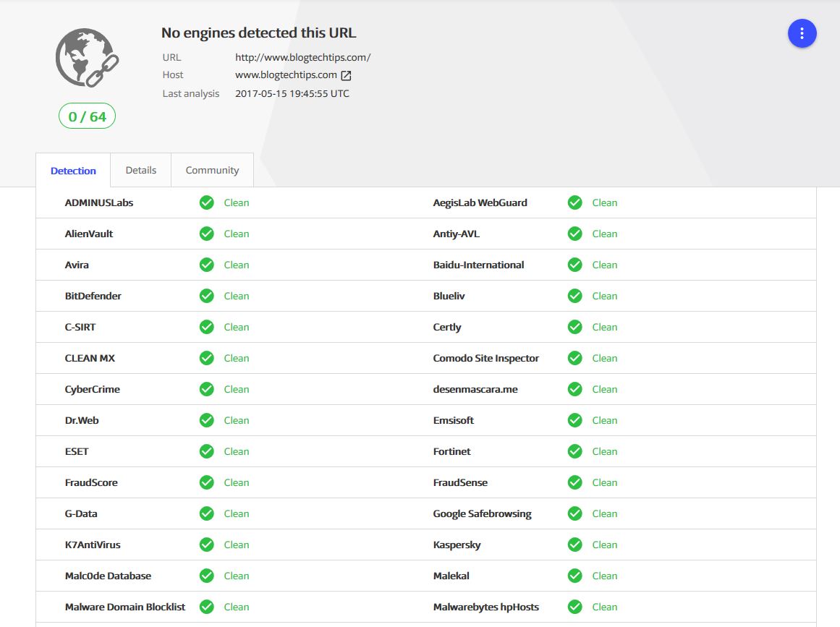The height and width of the screenshot is (627, 840).
Task: Open the Community tab
Action: point(212,170)
